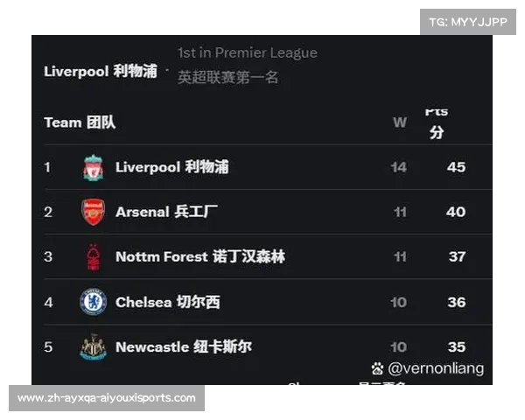Screen dimensions: 525x420
Task: Click the paw icon beside @vernonliang
Action: pos(377,368)
